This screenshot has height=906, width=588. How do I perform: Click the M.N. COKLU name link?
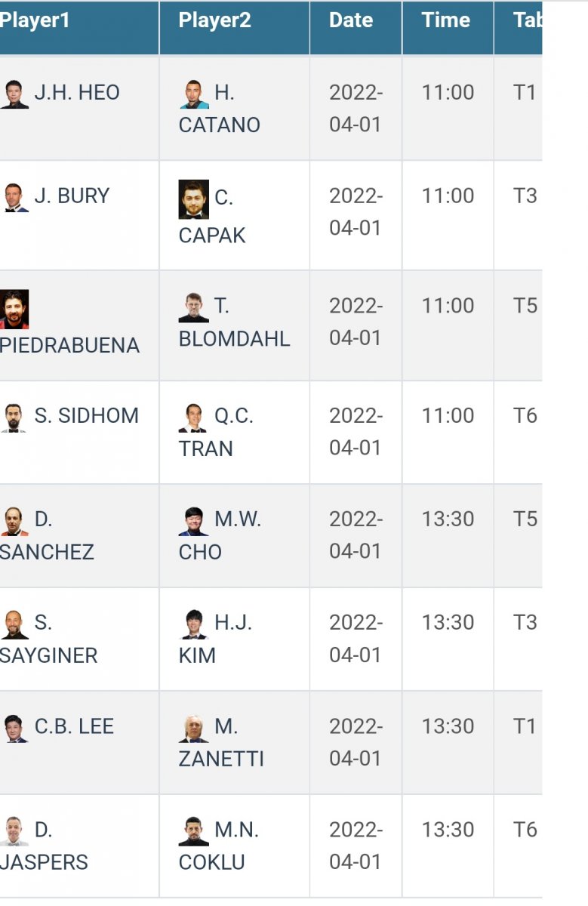pos(212,861)
